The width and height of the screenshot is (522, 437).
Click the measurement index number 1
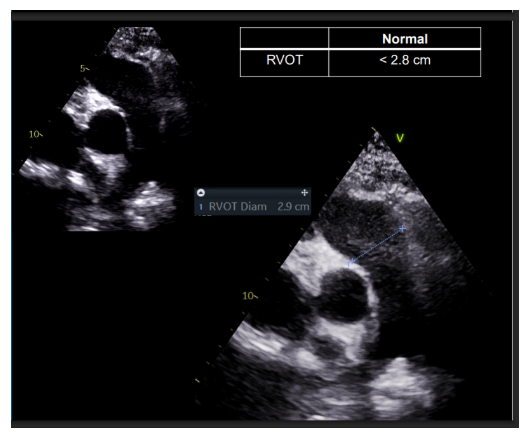[x=201, y=207]
